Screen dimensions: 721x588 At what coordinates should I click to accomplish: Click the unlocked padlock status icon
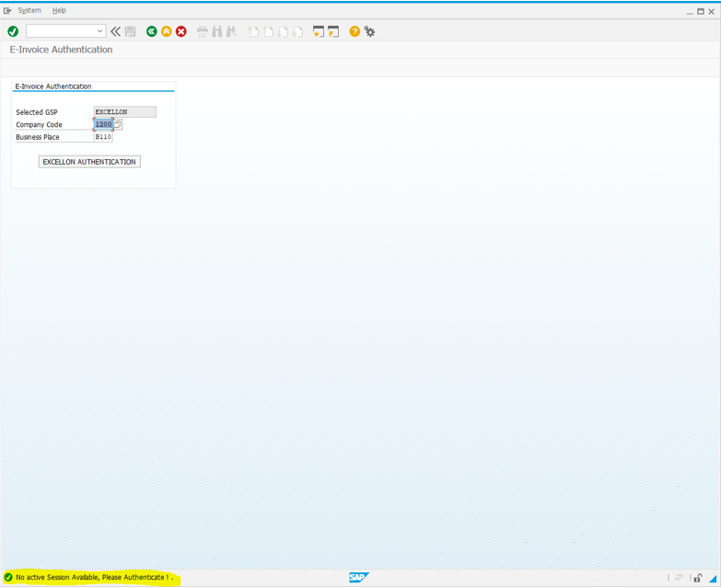tap(698, 578)
